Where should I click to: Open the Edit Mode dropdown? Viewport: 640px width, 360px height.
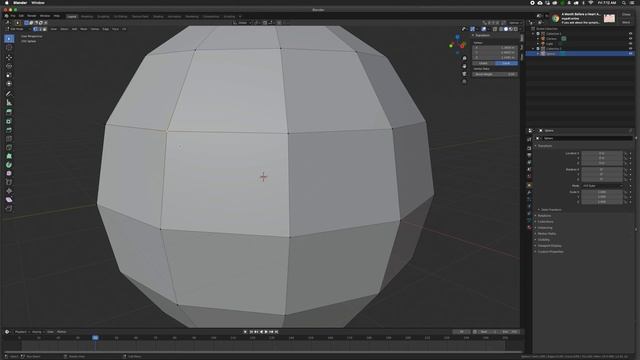coord(18,29)
